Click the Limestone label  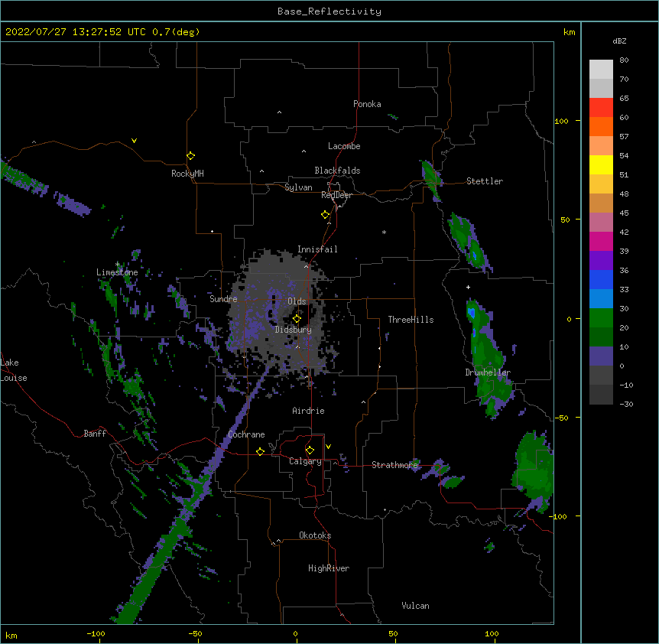(x=117, y=272)
